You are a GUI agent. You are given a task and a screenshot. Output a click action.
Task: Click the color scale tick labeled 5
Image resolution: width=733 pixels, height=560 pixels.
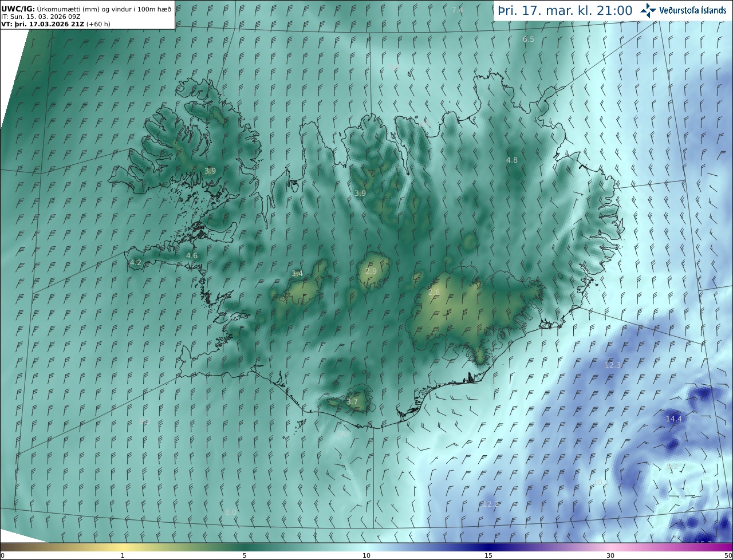coord(245,555)
